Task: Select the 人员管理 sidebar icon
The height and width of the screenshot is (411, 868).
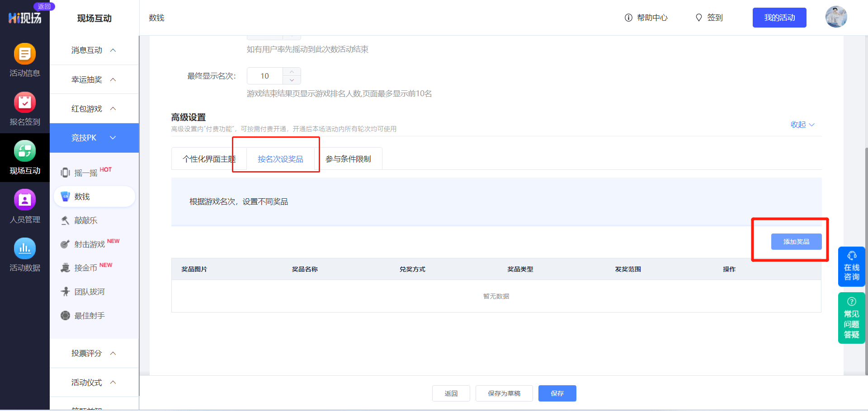Action: (25, 200)
